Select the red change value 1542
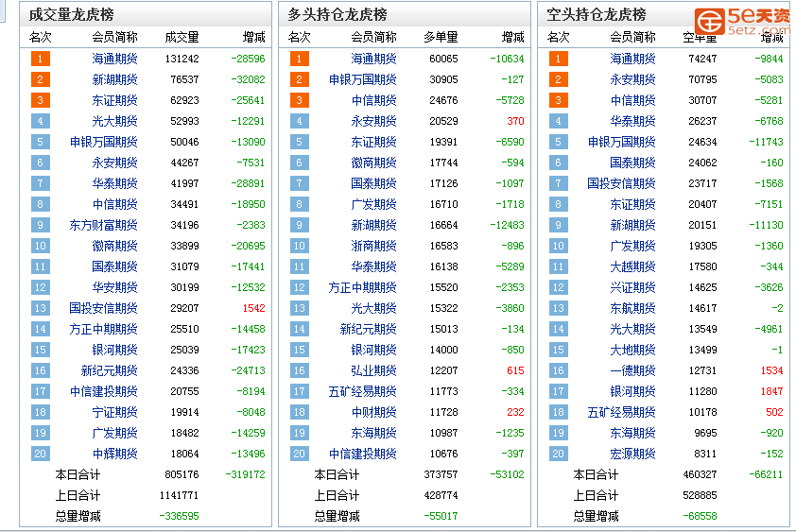The height and width of the screenshot is (532, 796). tap(253, 309)
